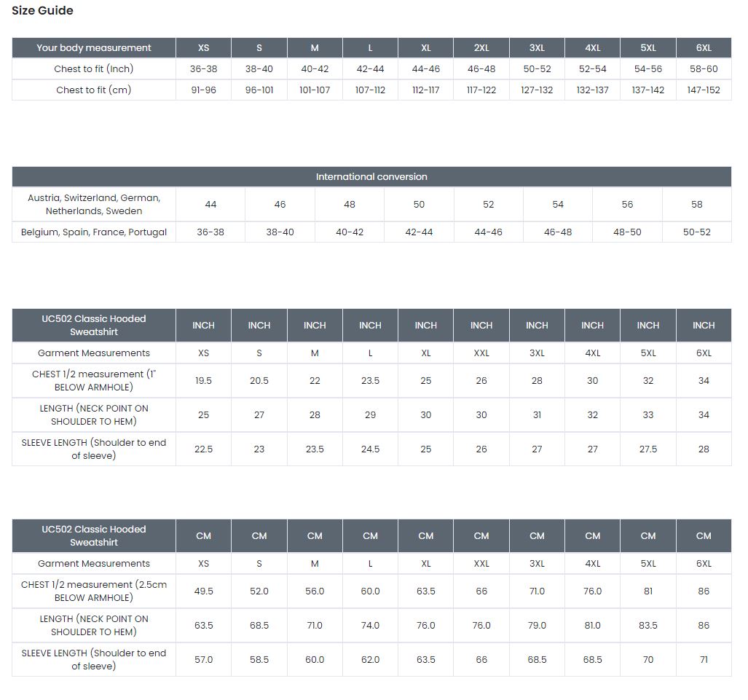Click UC502 Classic Hooded Sweatshirt header in inch table
The height and width of the screenshot is (700, 748).
tap(94, 326)
